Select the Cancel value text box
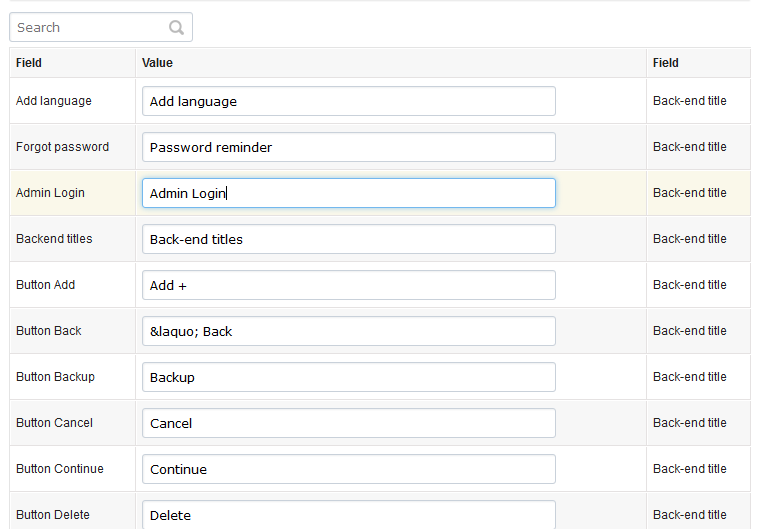This screenshot has width=763, height=529. (x=348, y=423)
